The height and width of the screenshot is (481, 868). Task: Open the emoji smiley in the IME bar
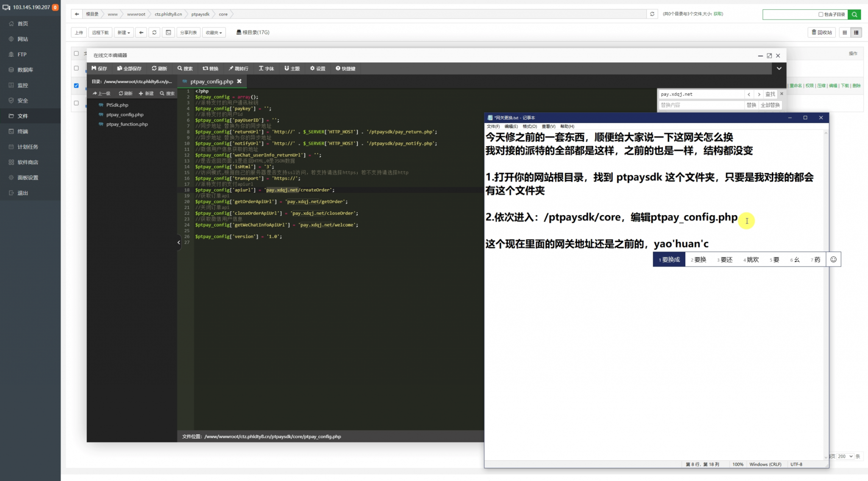point(833,260)
